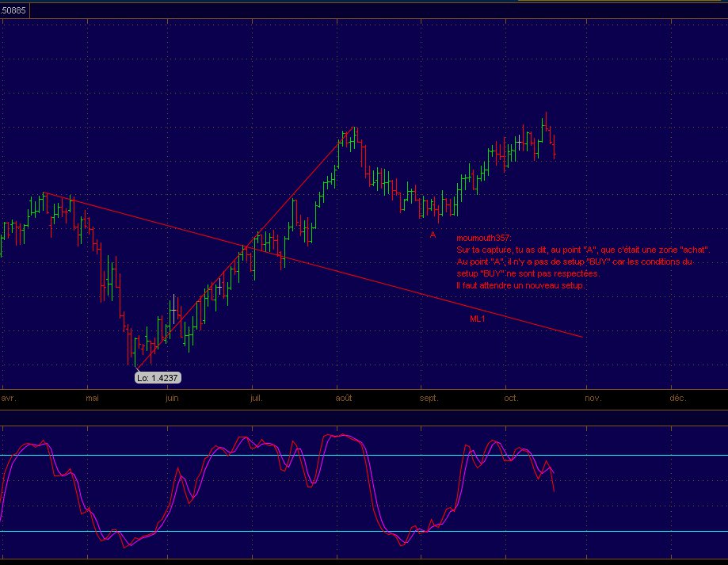Click the 'août' month label on time axis
The image size is (728, 565).
(x=344, y=399)
